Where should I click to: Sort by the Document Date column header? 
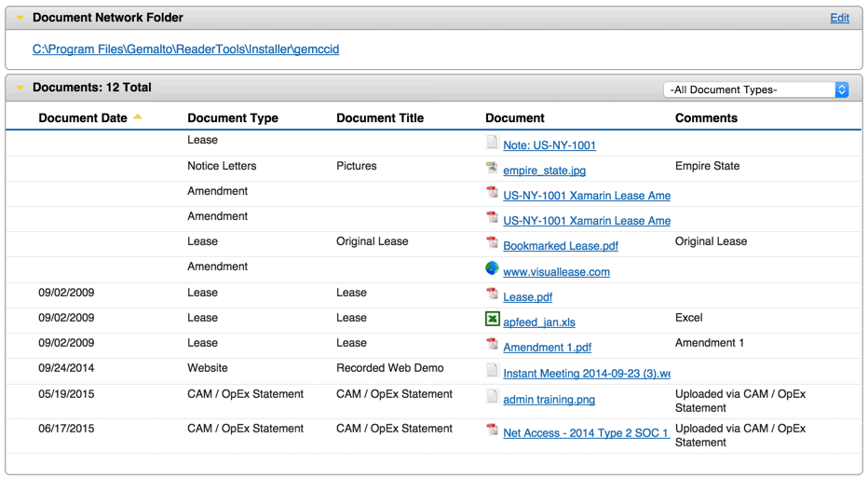83,118
